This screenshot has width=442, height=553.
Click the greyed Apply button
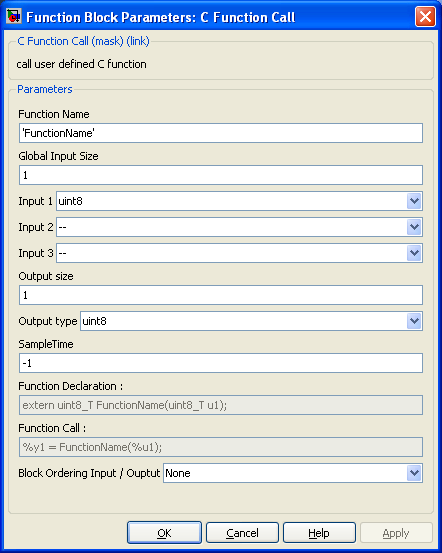pos(396,533)
